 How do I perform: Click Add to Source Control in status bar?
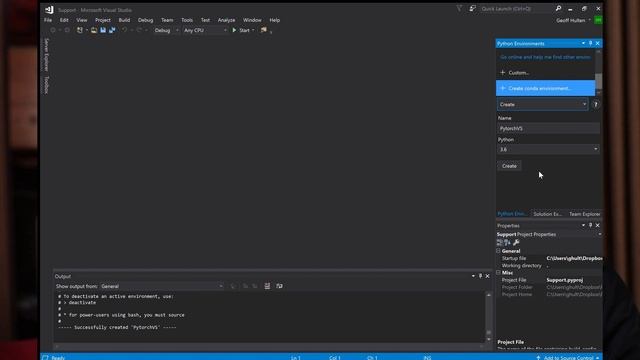pos(569,358)
